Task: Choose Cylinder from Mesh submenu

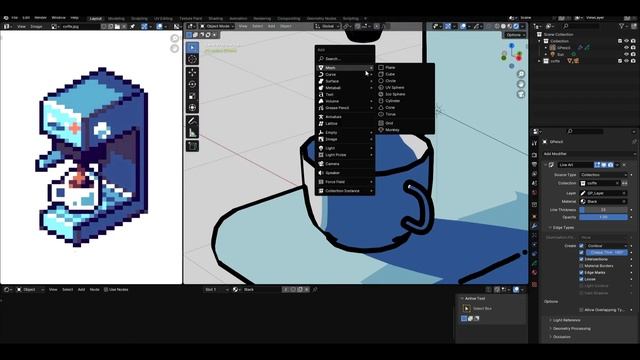Action: tap(393, 101)
